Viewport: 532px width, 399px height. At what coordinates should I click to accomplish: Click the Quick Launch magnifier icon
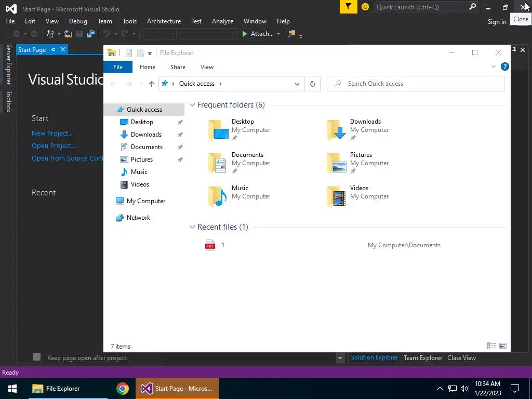[x=472, y=7]
